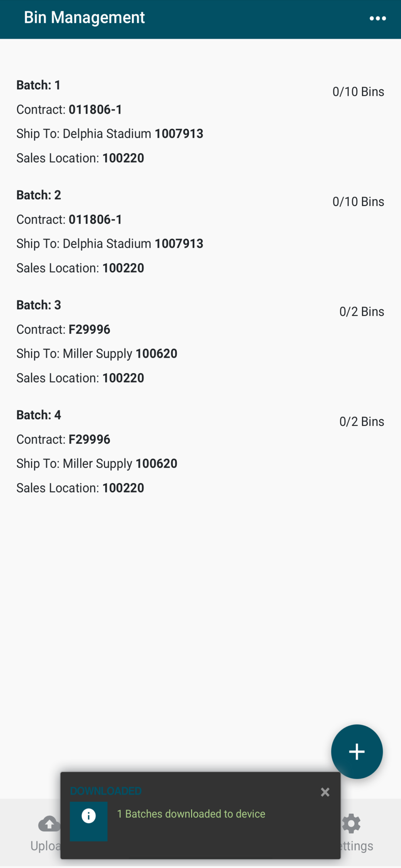The image size is (401, 868).
Task: Select Batch 1 bins count 0/10 Bins
Action: click(x=358, y=92)
